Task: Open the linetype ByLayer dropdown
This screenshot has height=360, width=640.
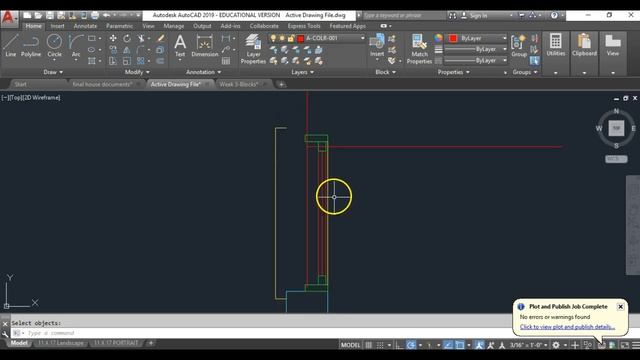Action: (x=476, y=60)
